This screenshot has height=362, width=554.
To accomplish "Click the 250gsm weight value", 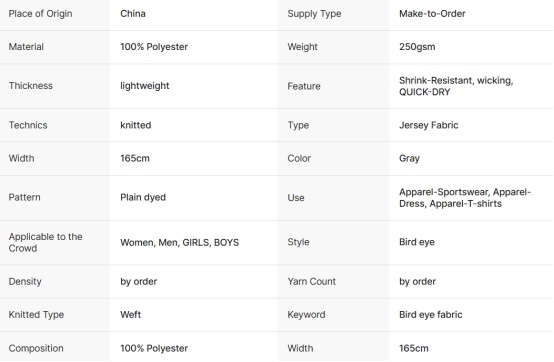I will click(x=417, y=47).
